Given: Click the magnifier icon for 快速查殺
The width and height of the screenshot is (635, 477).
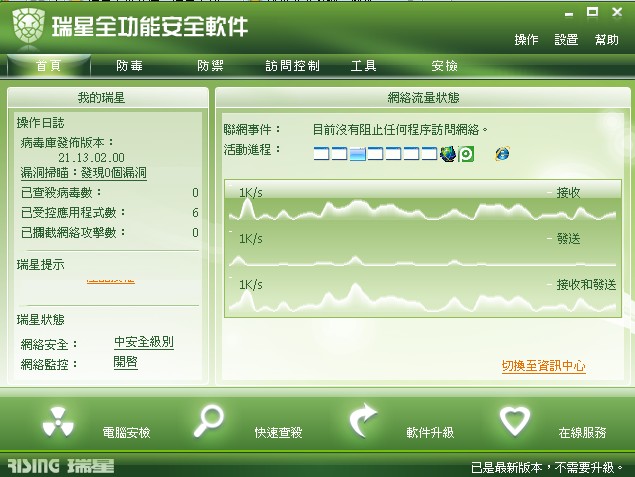Looking at the screenshot, I should 209,421.
